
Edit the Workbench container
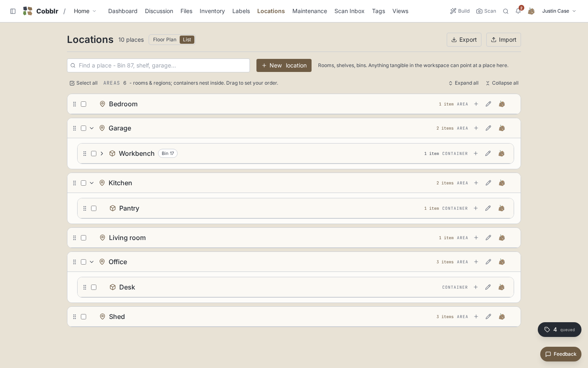tap(488, 153)
